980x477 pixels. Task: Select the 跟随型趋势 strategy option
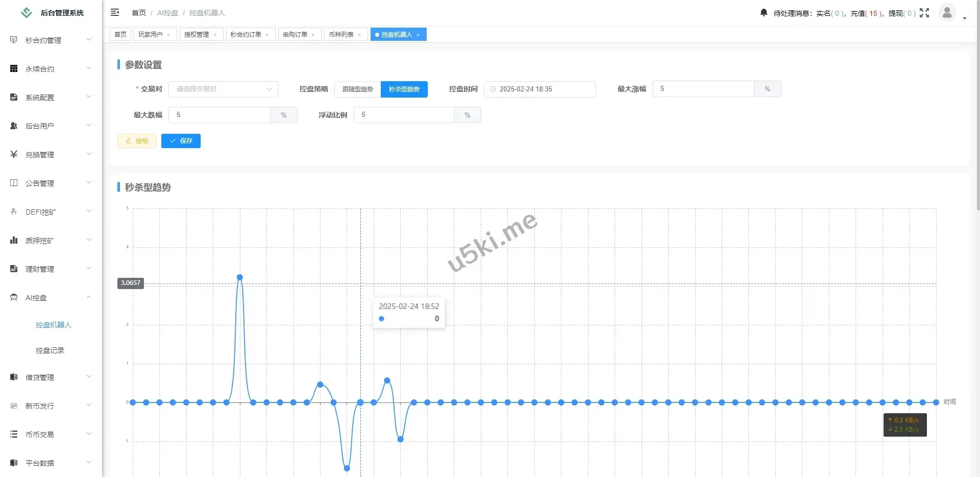357,89
